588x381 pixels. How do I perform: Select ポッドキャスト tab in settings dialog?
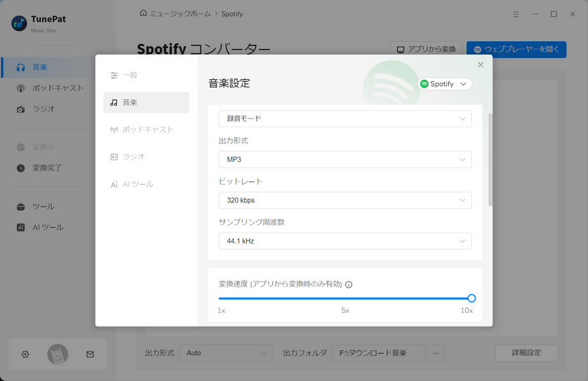[x=146, y=130]
